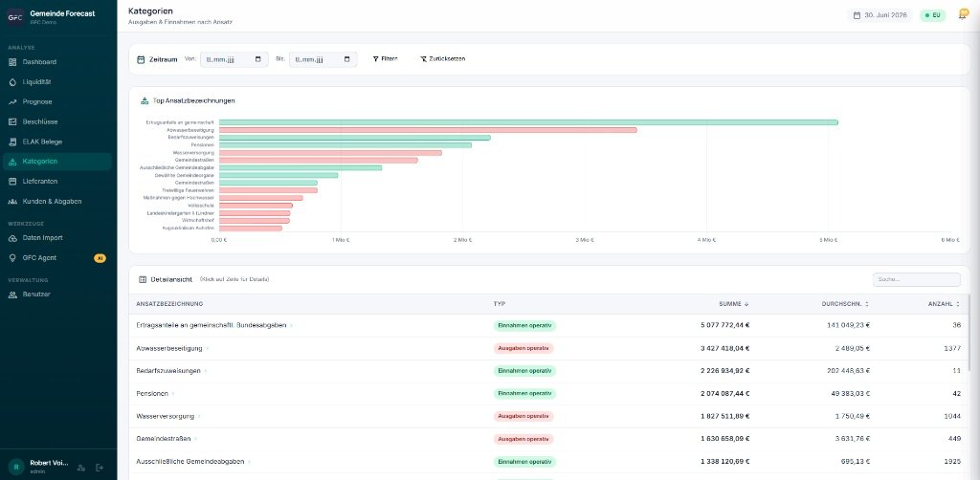The width and height of the screenshot is (980, 480).
Task: Click the logout icon beside Robert's profile
Action: coord(100,467)
